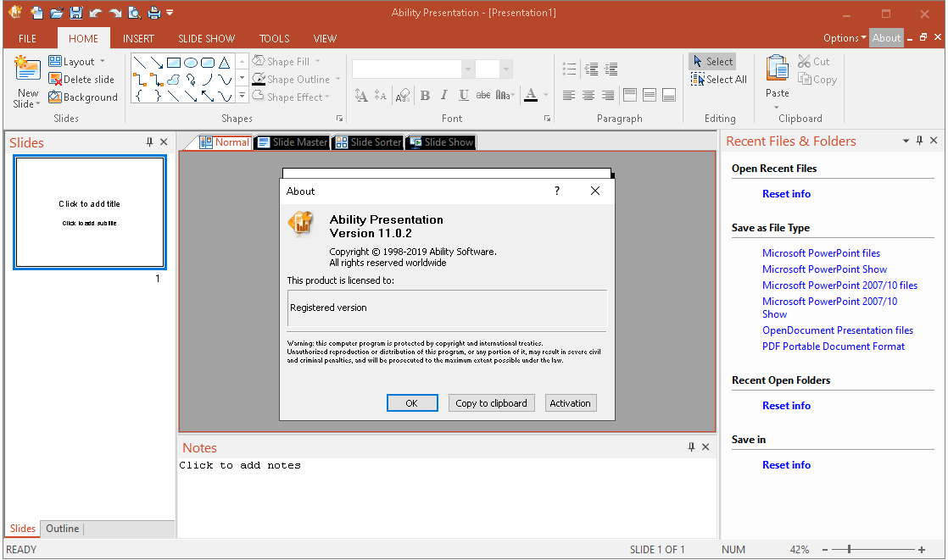948x560 pixels.
Task: Click the Select All tool
Action: coord(719,79)
